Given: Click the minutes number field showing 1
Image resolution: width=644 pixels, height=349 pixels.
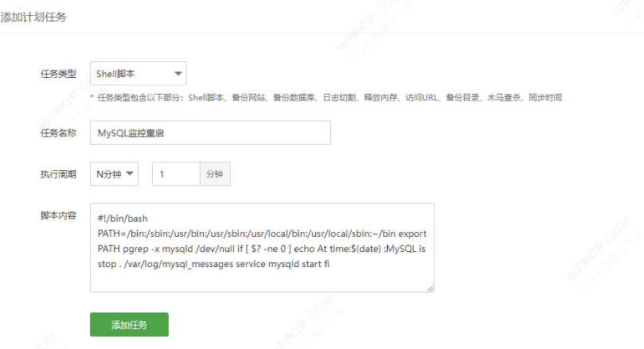Looking at the screenshot, I should click(176, 174).
